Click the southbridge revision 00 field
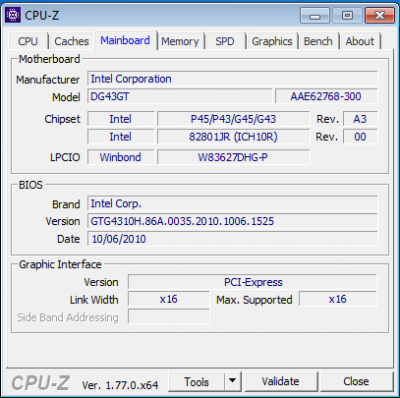 pyautogui.click(x=360, y=137)
